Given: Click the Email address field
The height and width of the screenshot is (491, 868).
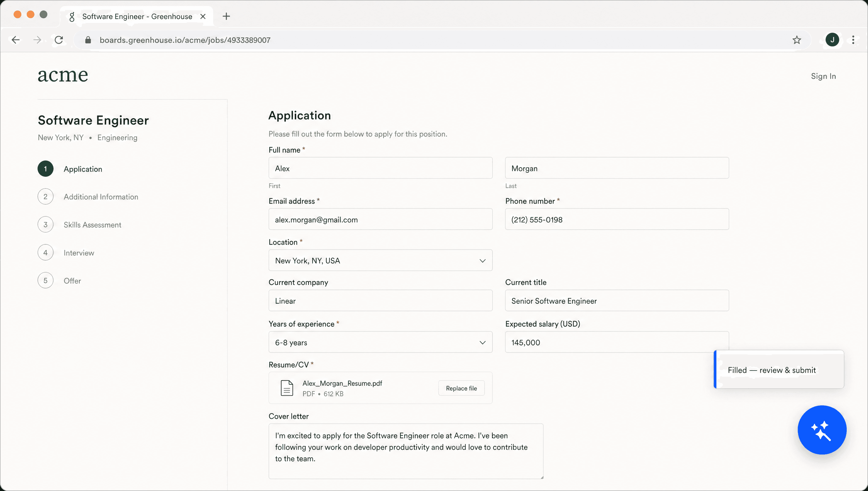Looking at the screenshot, I should 380,219.
